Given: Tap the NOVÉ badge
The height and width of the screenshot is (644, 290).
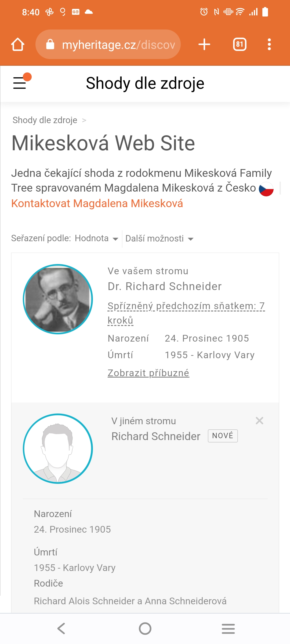Looking at the screenshot, I should 223,436.
